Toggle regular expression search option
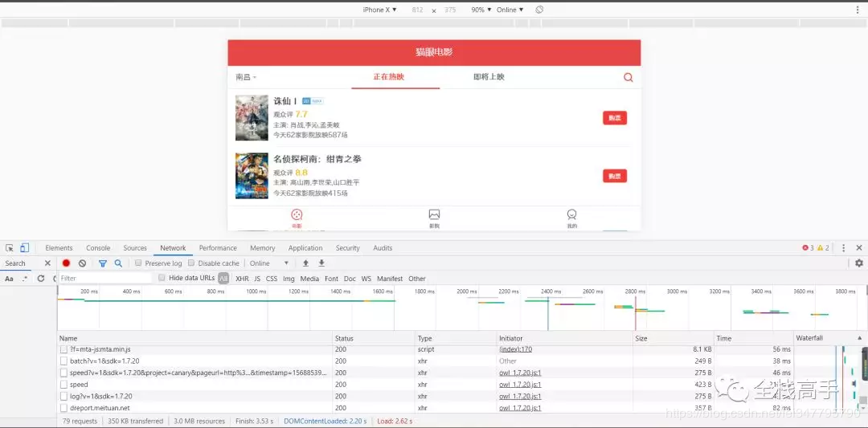This screenshot has height=428, width=868. click(x=24, y=279)
